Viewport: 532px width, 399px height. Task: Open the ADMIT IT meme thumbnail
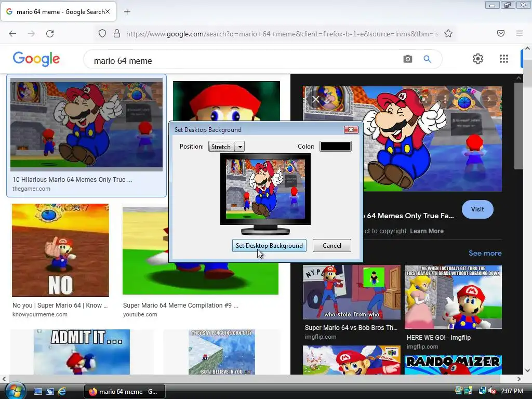82,352
